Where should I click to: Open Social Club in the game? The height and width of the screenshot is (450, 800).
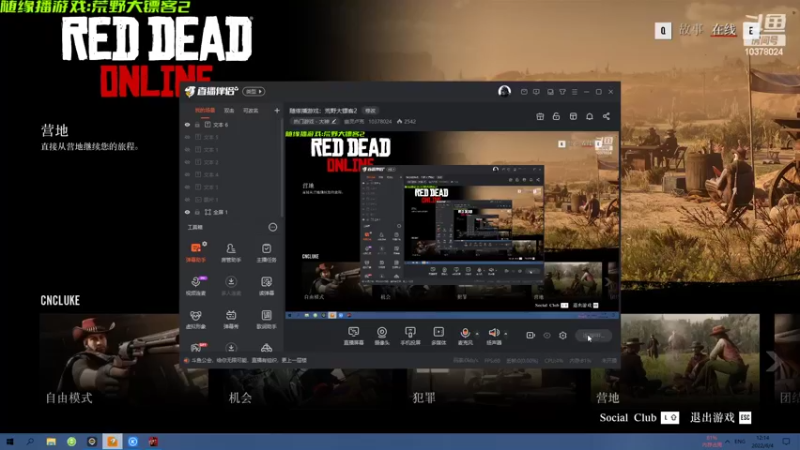pos(639,417)
